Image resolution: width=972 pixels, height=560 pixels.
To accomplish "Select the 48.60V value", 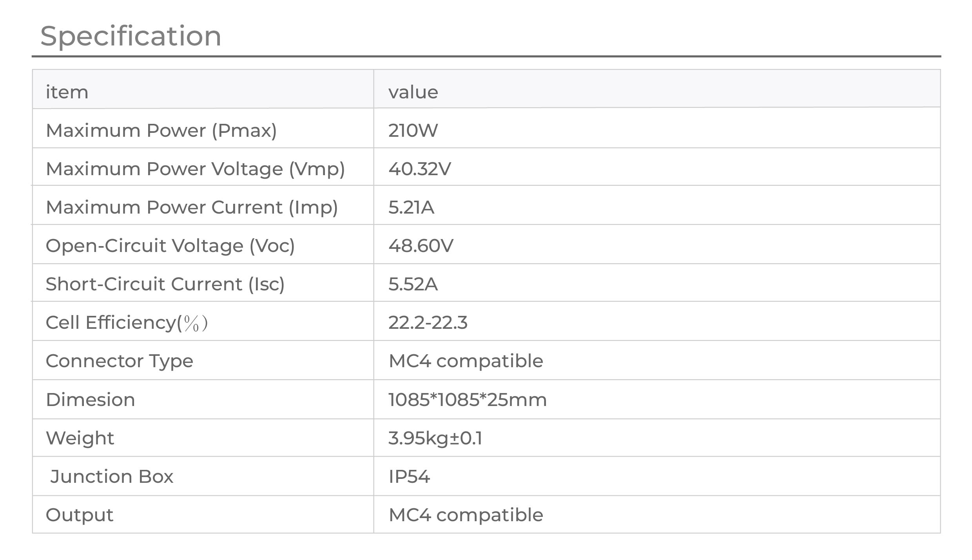I will (x=421, y=246).
